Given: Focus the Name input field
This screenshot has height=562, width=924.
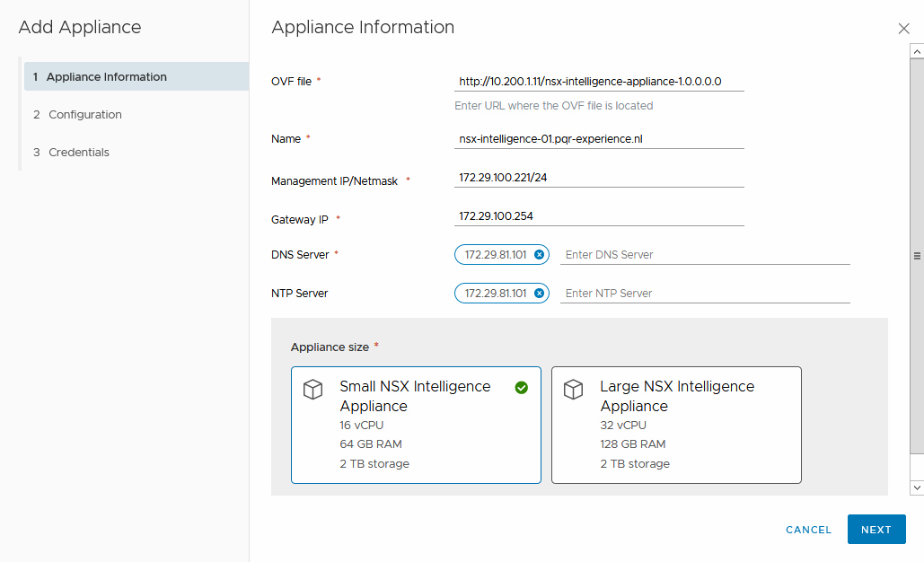Looking at the screenshot, I should (x=599, y=140).
